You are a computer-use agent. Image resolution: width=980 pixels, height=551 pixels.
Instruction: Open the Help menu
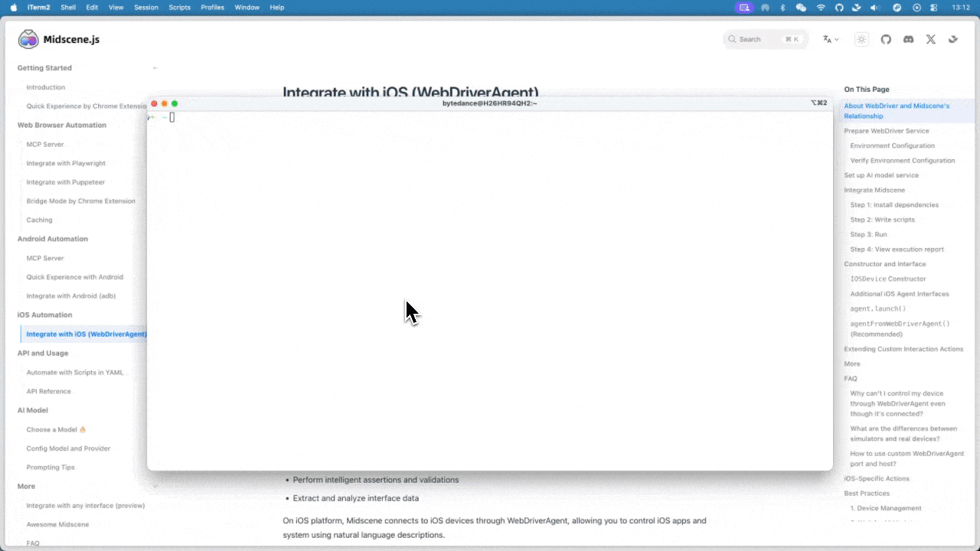(x=277, y=7)
